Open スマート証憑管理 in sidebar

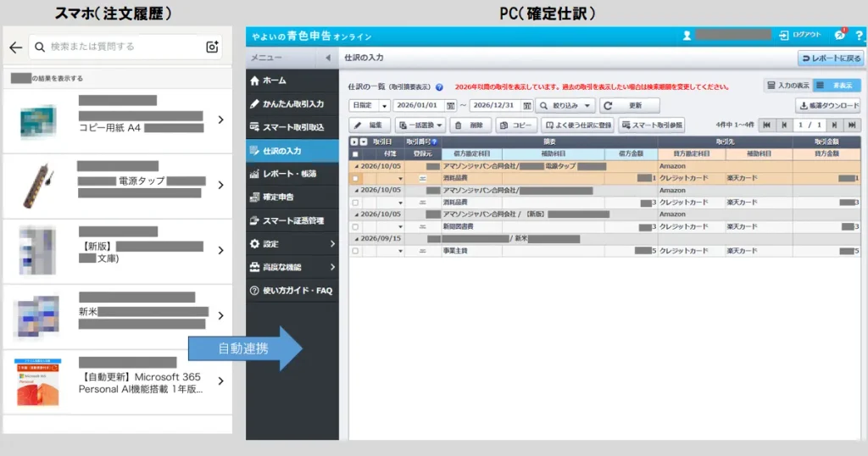(292, 221)
